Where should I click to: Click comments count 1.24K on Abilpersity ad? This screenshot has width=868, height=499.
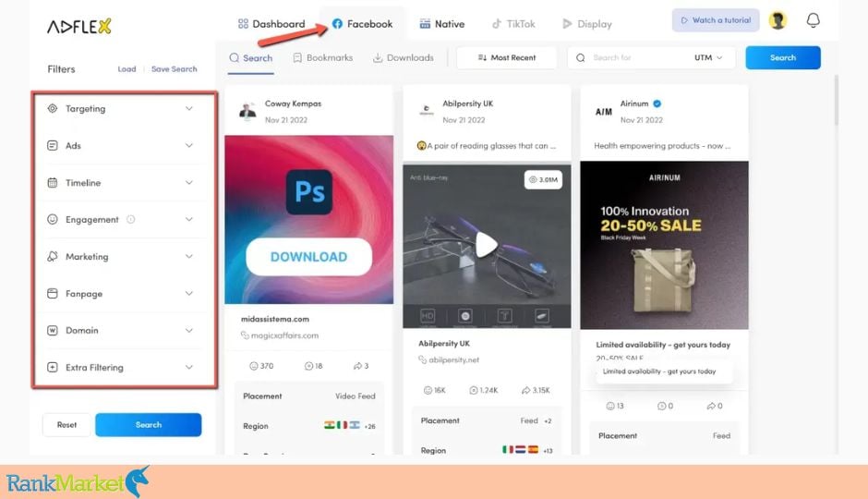[x=483, y=391]
